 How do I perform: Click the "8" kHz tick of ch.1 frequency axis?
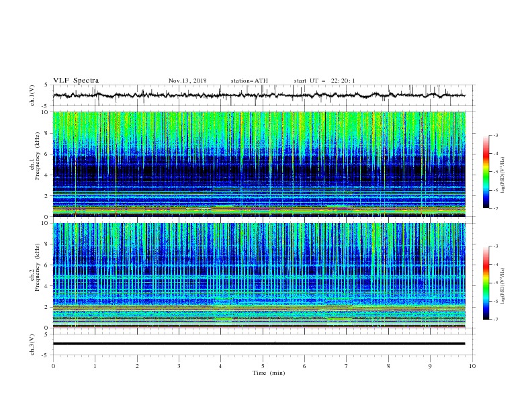pyautogui.click(x=48, y=133)
